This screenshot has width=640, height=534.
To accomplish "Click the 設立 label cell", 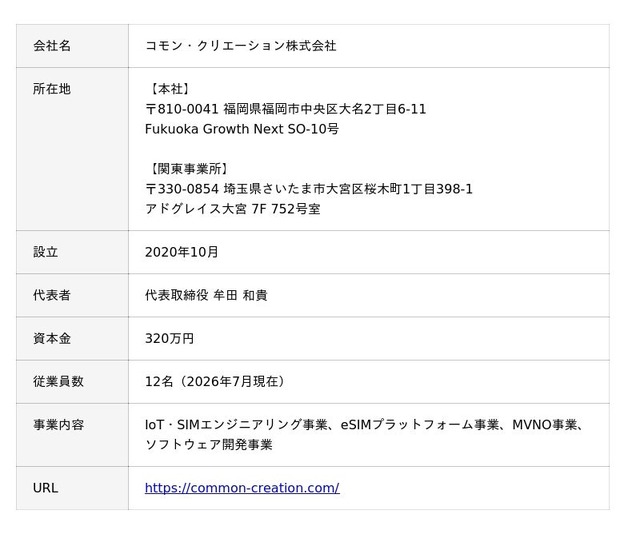I will pyautogui.click(x=72, y=252).
